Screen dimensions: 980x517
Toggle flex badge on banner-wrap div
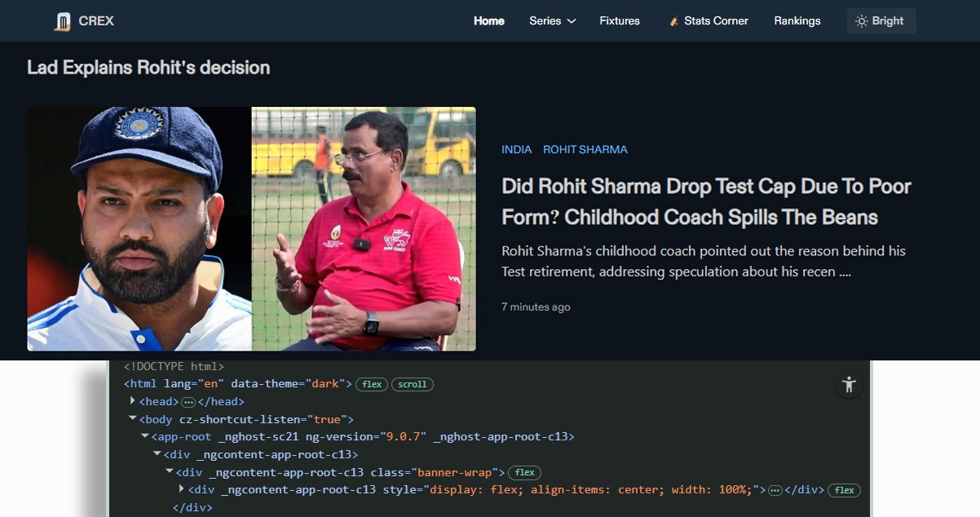pyautogui.click(x=524, y=472)
